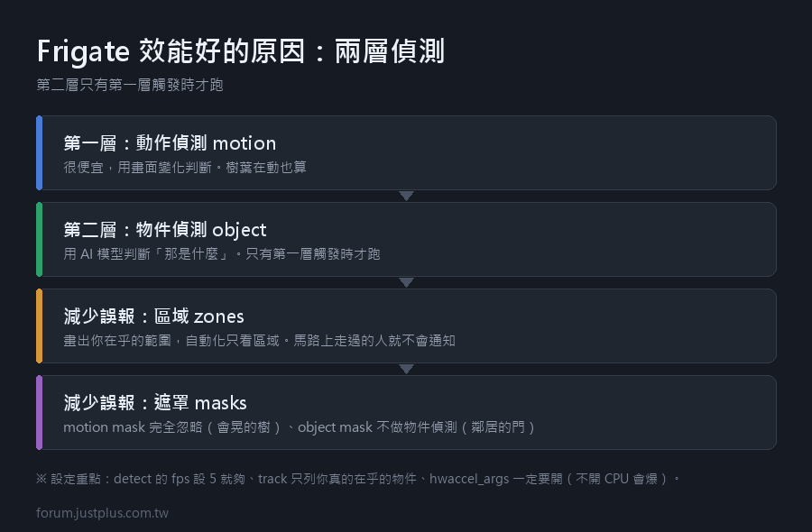Viewport: 812px width, 532px height.
Task: Click the main title Frigate 效能好的原因
Action: [x=241, y=51]
